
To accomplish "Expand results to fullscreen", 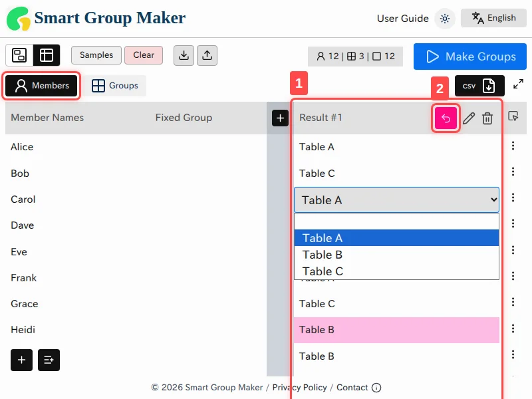I will (x=518, y=84).
